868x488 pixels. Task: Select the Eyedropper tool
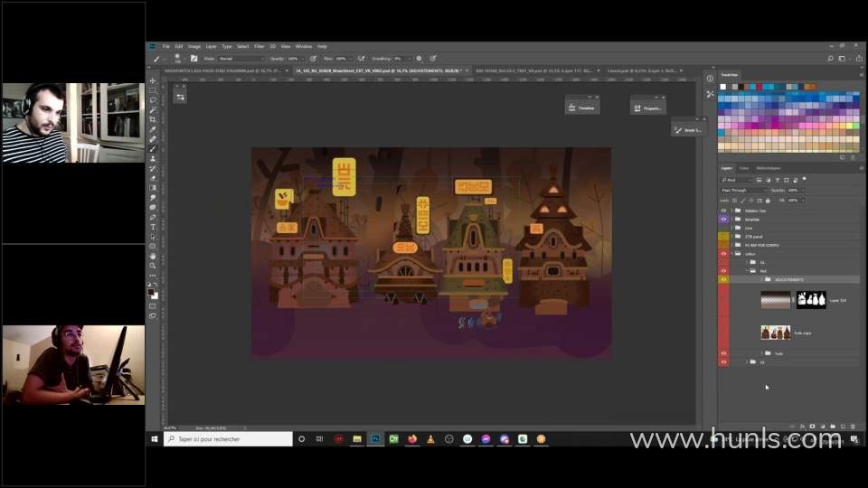(153, 129)
